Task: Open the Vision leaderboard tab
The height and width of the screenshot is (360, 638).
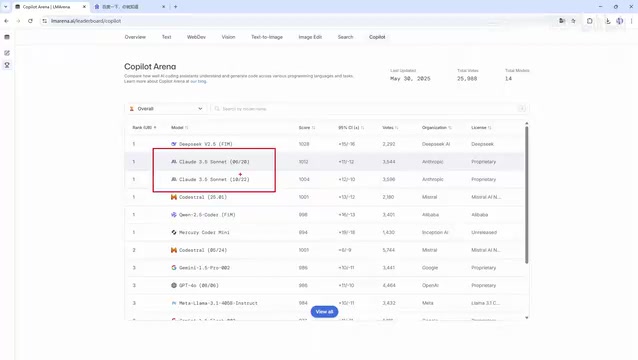Action: point(228,37)
